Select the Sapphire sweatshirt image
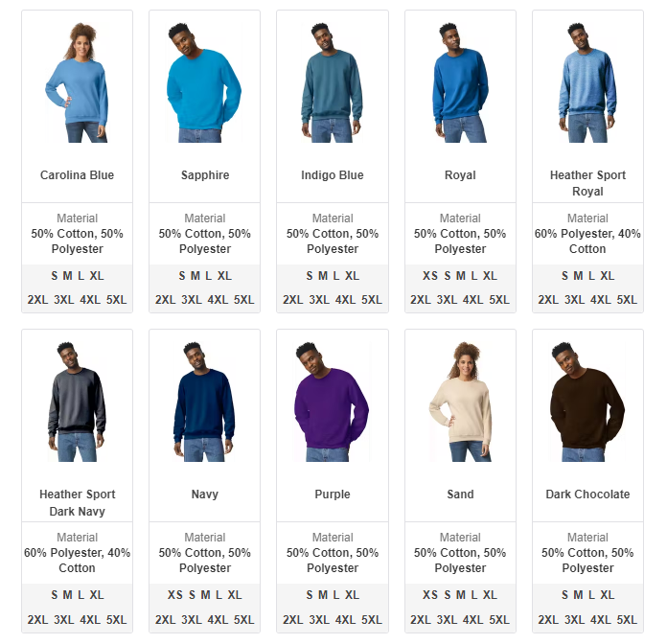This screenshot has height=644, width=667. pos(205,82)
